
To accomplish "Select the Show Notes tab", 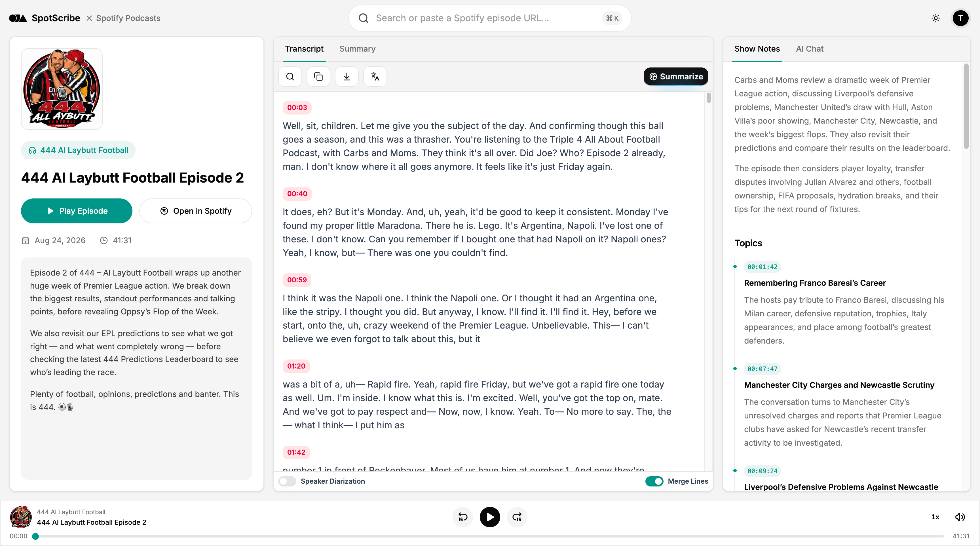I will pos(757,49).
